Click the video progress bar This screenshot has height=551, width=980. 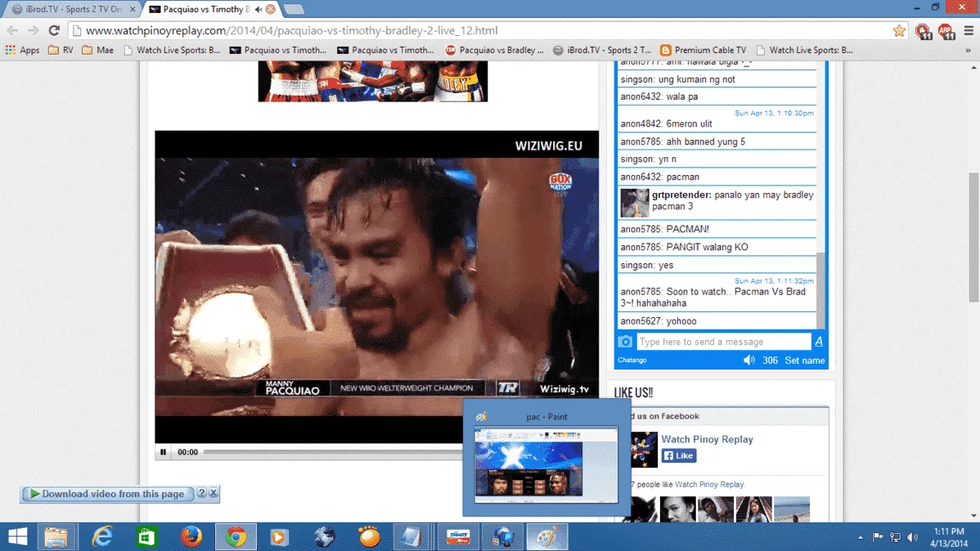tap(333, 451)
